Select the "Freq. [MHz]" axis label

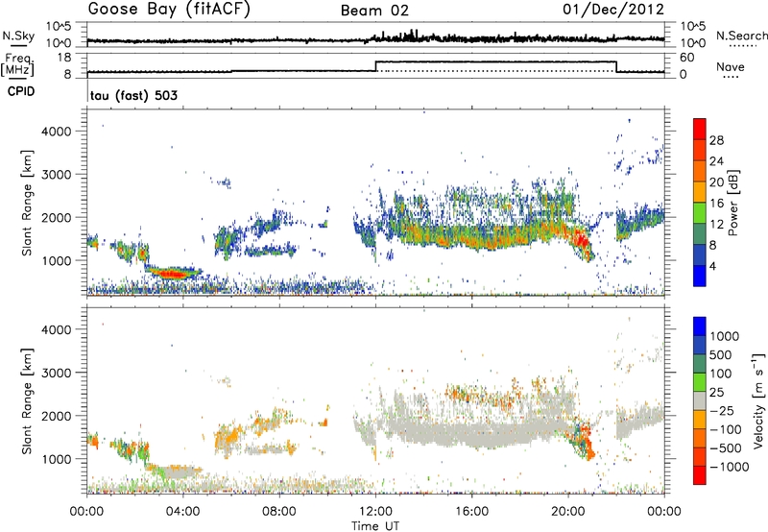point(18,64)
